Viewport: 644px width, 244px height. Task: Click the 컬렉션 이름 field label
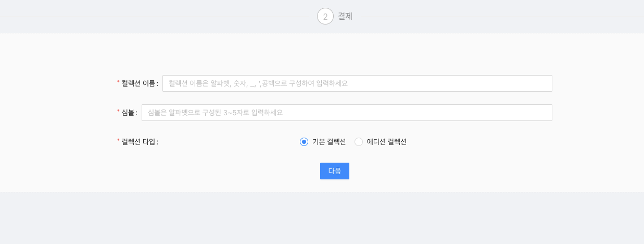pos(137,83)
